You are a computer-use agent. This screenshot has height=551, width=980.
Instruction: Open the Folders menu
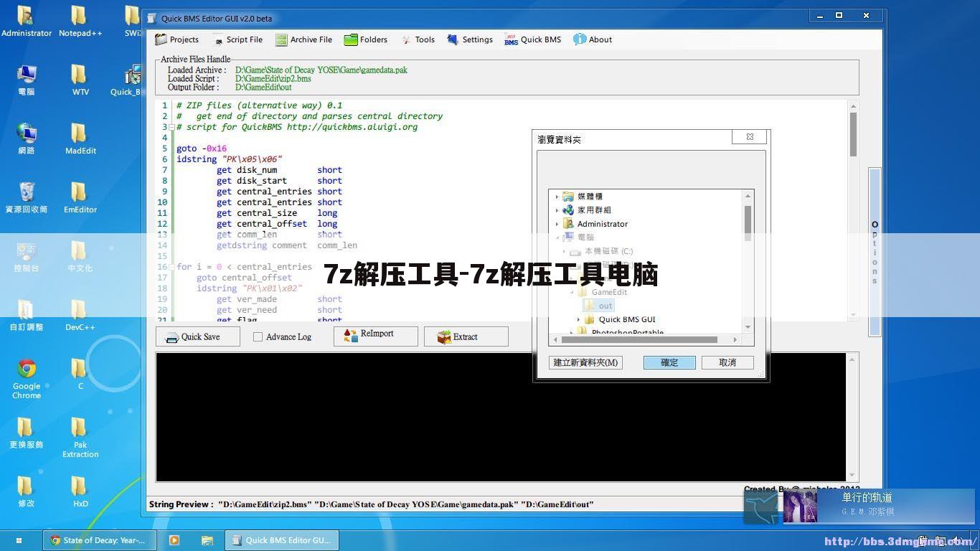(365, 39)
